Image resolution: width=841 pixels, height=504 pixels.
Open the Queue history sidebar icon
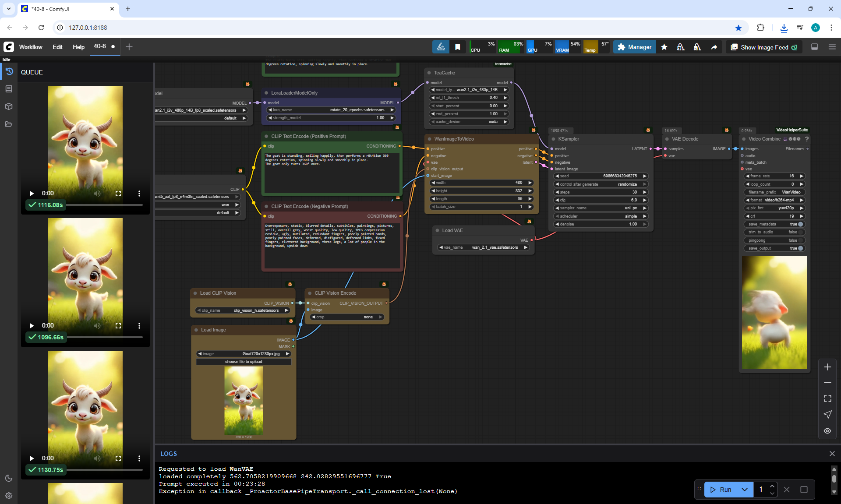9,71
